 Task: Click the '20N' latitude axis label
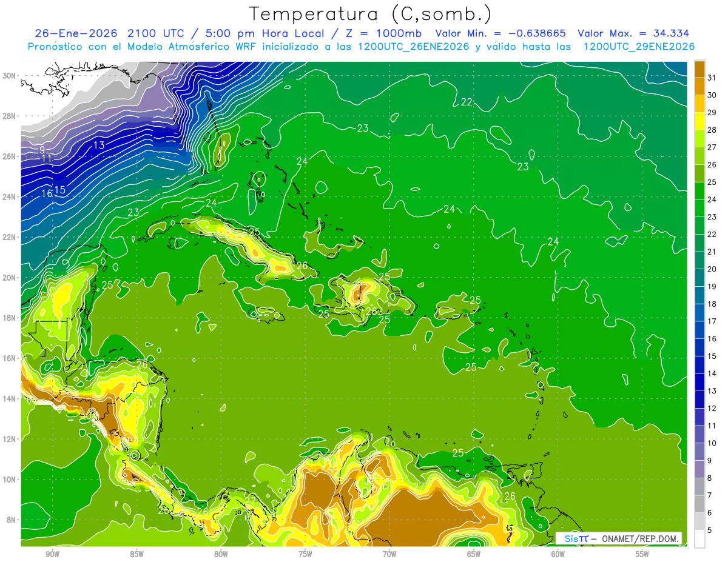tap(10, 278)
